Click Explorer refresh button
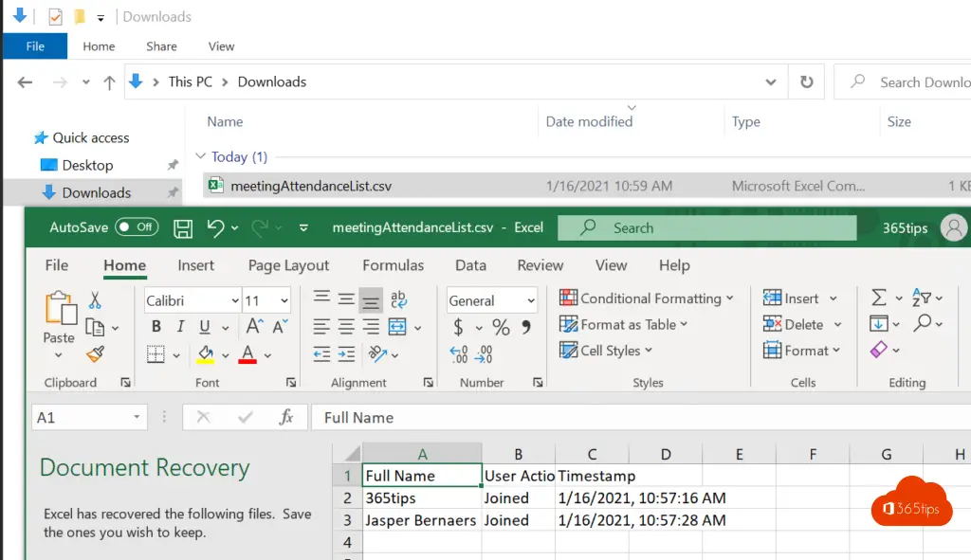971x560 pixels. pos(806,81)
